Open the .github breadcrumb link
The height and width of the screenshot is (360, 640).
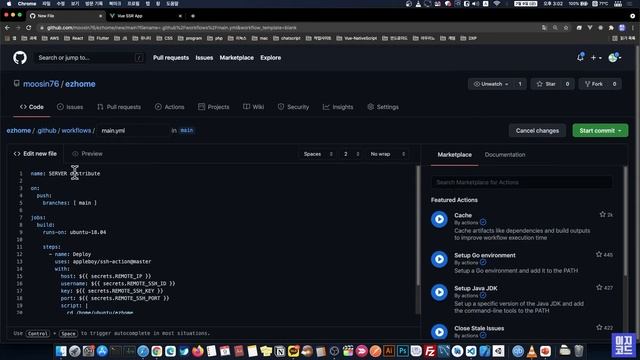click(47, 131)
